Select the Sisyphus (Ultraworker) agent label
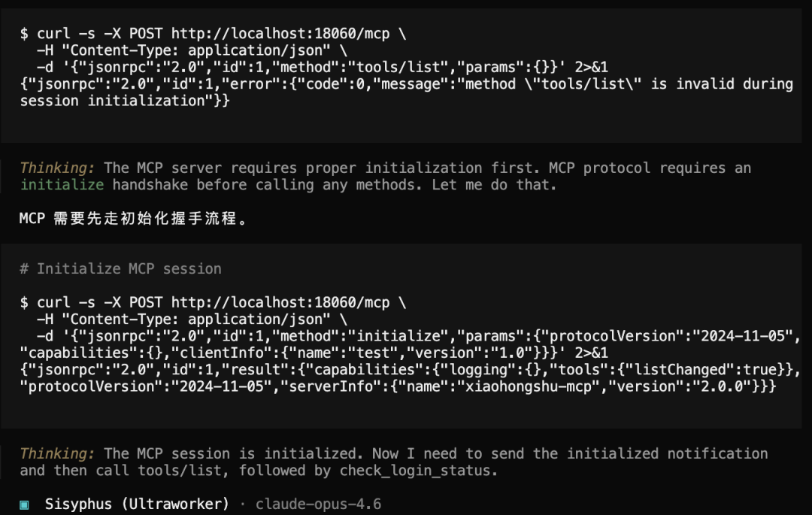Screen dimensions: 812x515 [137, 503]
